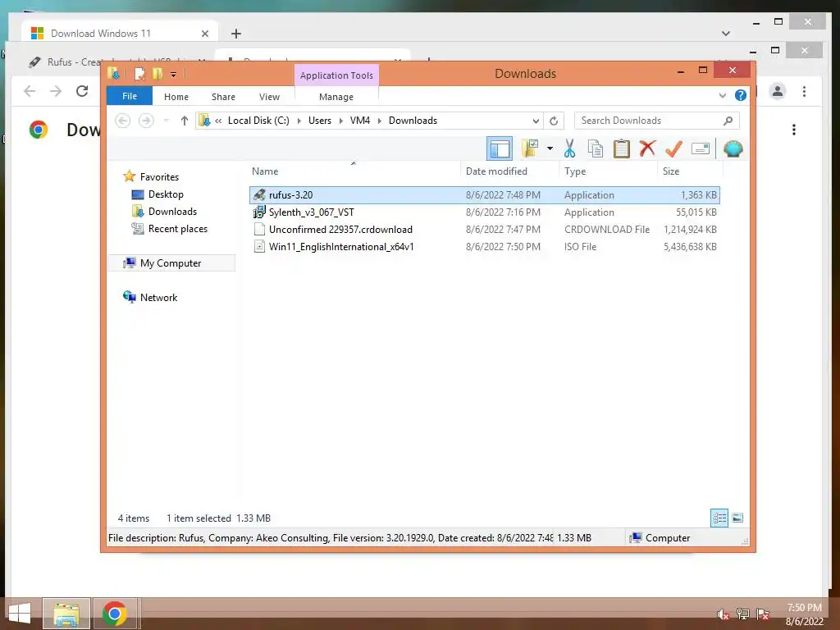
Task: Open Chrome from taskbar
Action: tap(115, 614)
